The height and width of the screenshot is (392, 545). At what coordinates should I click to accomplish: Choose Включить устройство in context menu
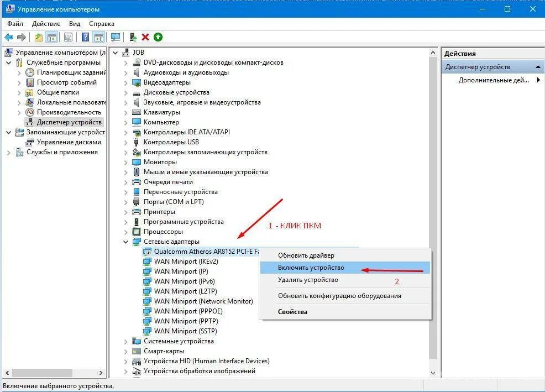(345, 268)
